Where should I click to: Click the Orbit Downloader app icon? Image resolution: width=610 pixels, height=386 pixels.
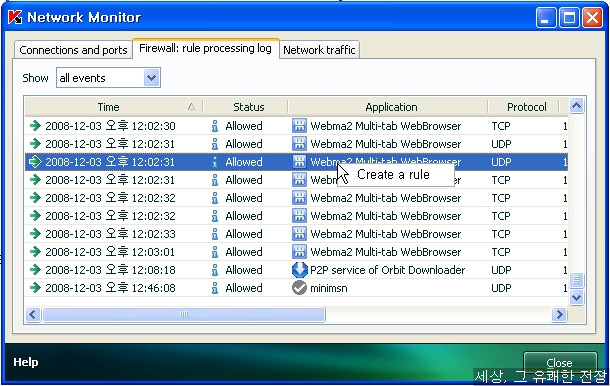[x=300, y=270]
